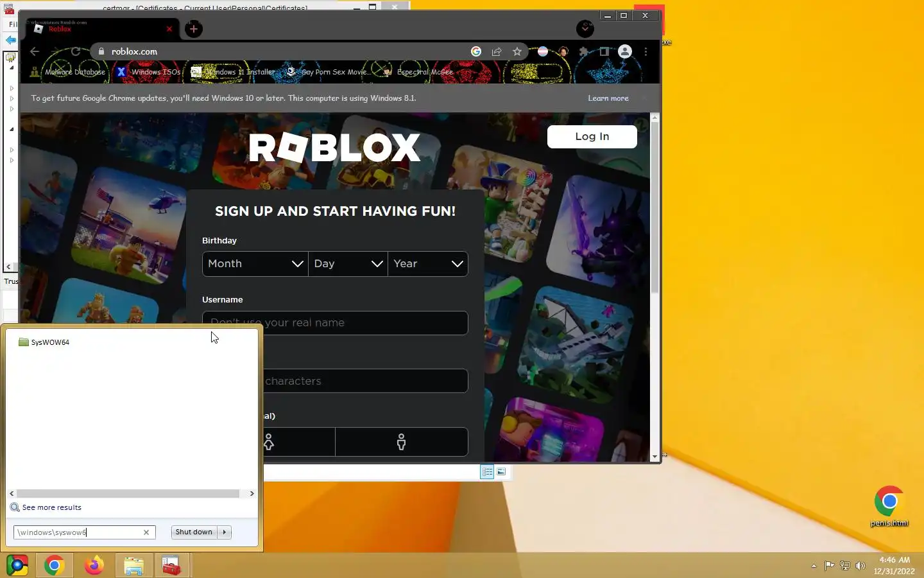Expand the Month birthday dropdown
This screenshot has width=924, height=578.
[x=255, y=264]
